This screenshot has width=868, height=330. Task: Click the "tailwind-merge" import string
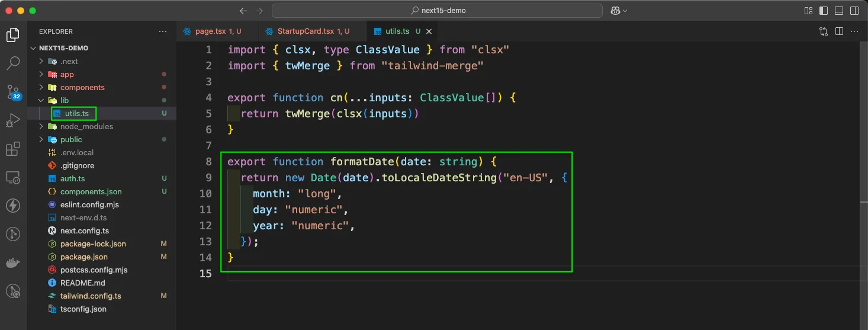click(x=432, y=66)
